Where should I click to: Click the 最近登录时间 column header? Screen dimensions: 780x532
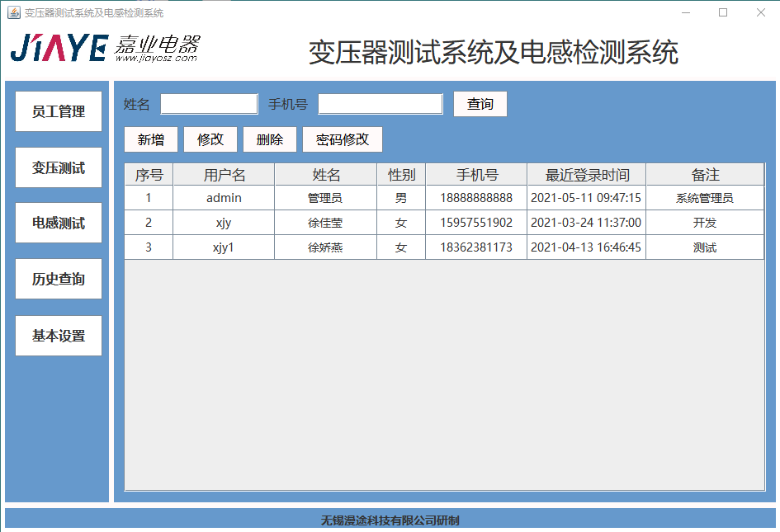point(587,175)
